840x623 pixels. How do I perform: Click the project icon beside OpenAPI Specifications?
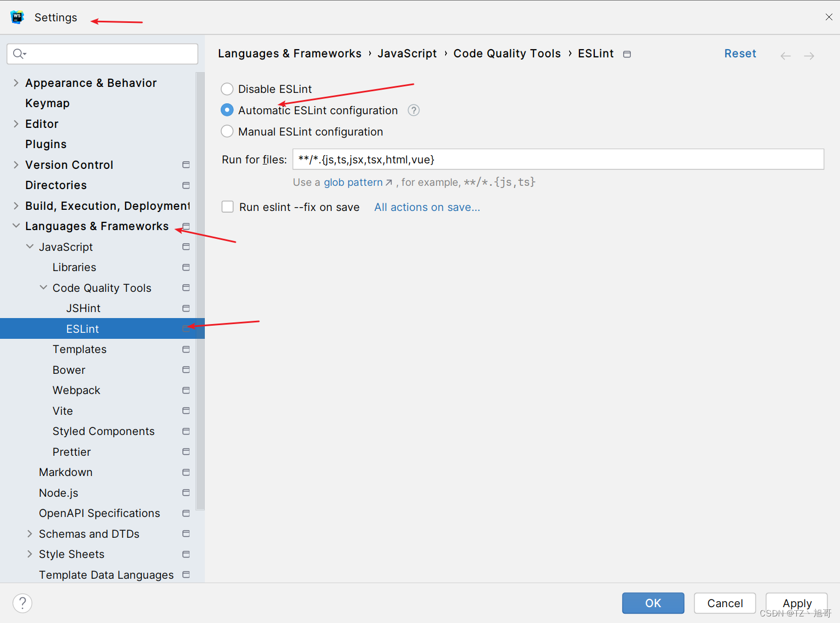[186, 513]
